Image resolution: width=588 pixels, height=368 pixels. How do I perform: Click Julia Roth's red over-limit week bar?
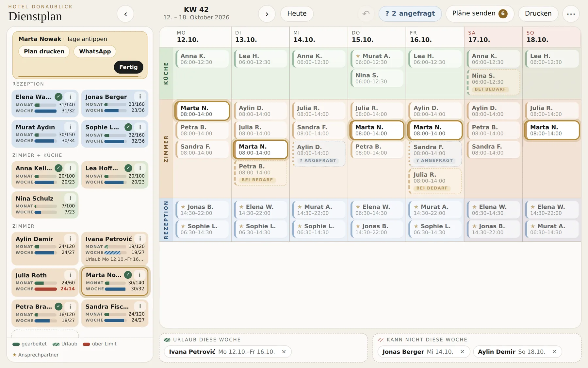pos(46,289)
